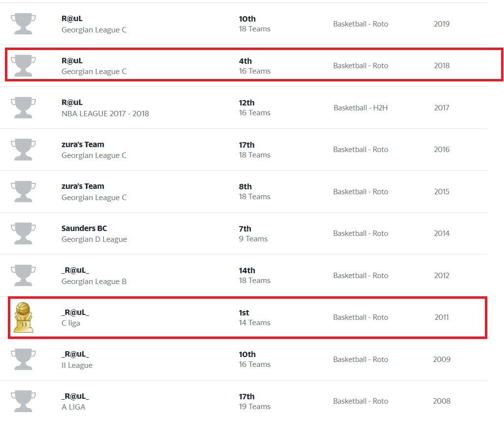Open the NBA LEAGUE 2017 - 2018 league
The image size is (504, 439).
point(105,114)
